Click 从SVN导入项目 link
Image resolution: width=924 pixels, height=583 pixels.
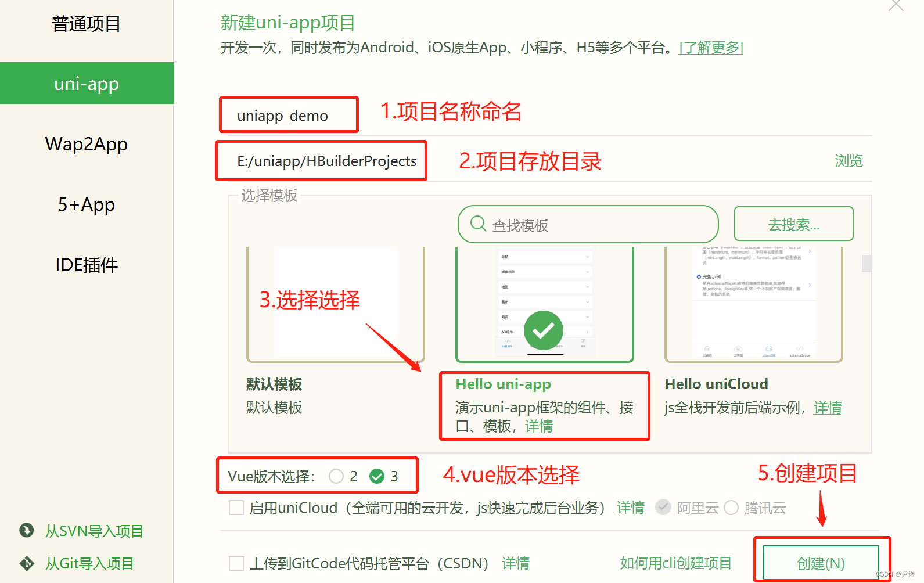point(94,531)
